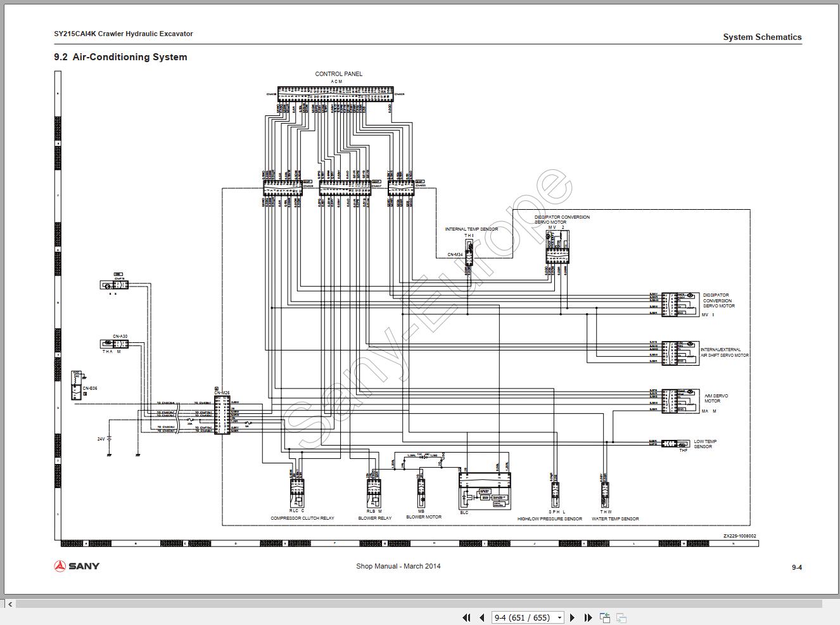Image resolution: width=840 pixels, height=625 pixels.
Task: Click the SANY logo in footer
Action: tap(77, 566)
